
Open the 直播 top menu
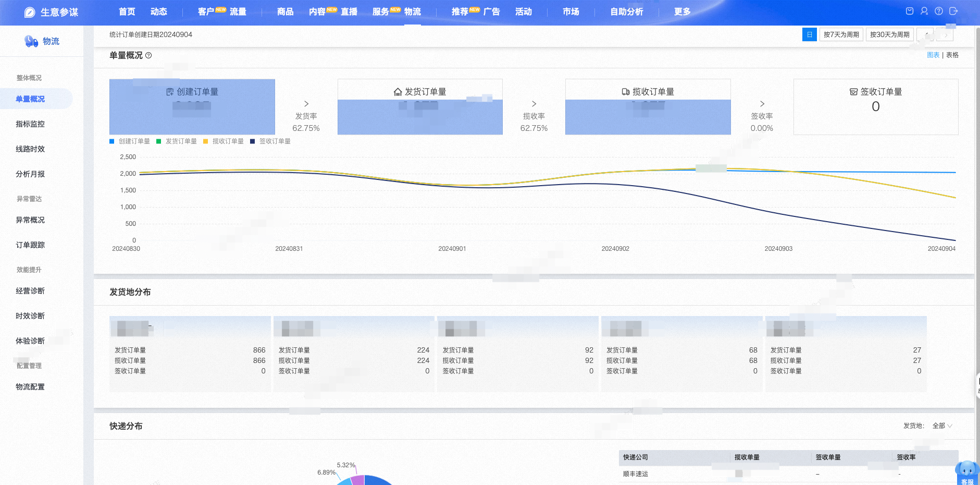[349, 11]
